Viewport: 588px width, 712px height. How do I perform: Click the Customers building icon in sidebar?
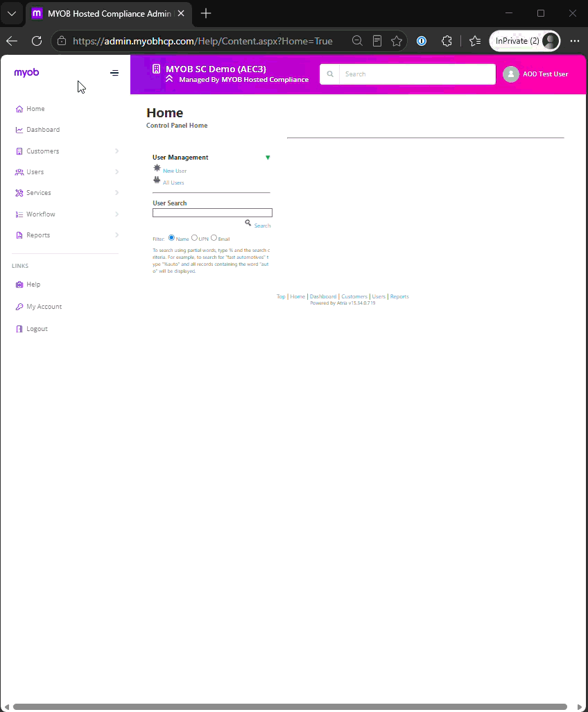click(x=19, y=151)
